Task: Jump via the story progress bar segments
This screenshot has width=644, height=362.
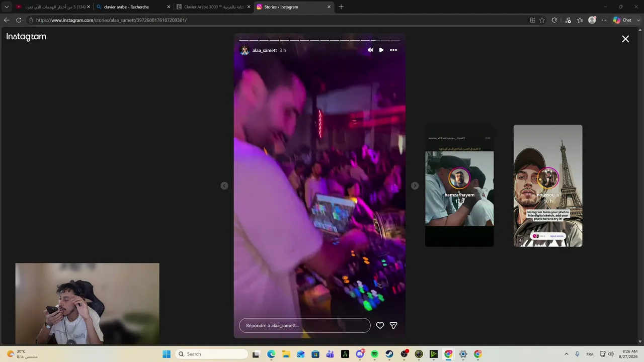Action: coord(319,40)
